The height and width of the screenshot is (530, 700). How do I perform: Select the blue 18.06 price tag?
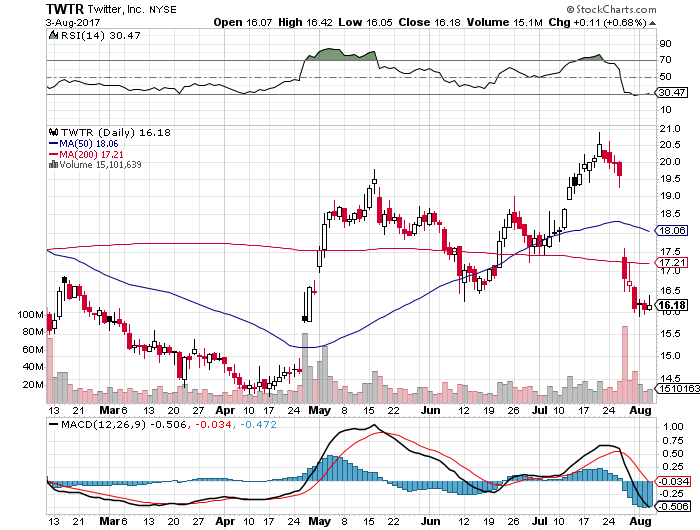pos(669,230)
